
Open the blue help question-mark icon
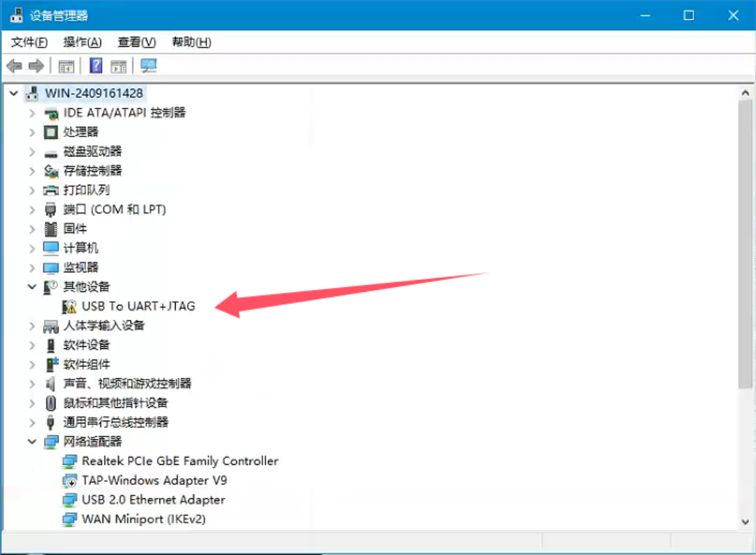click(x=96, y=65)
